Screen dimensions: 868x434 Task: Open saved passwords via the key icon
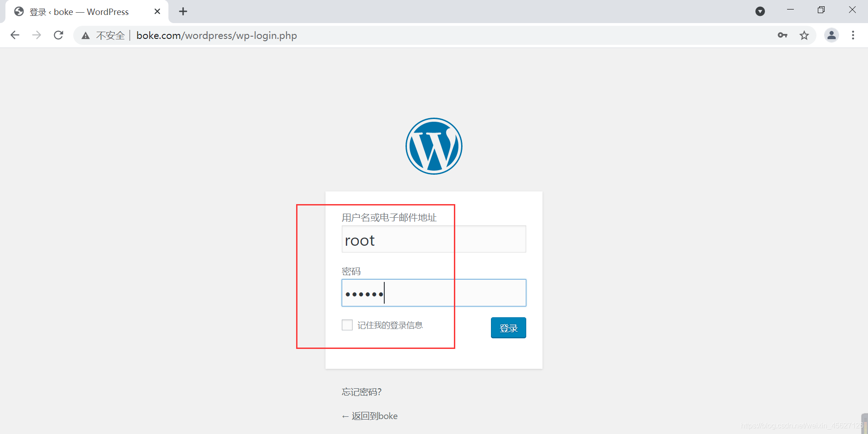783,35
